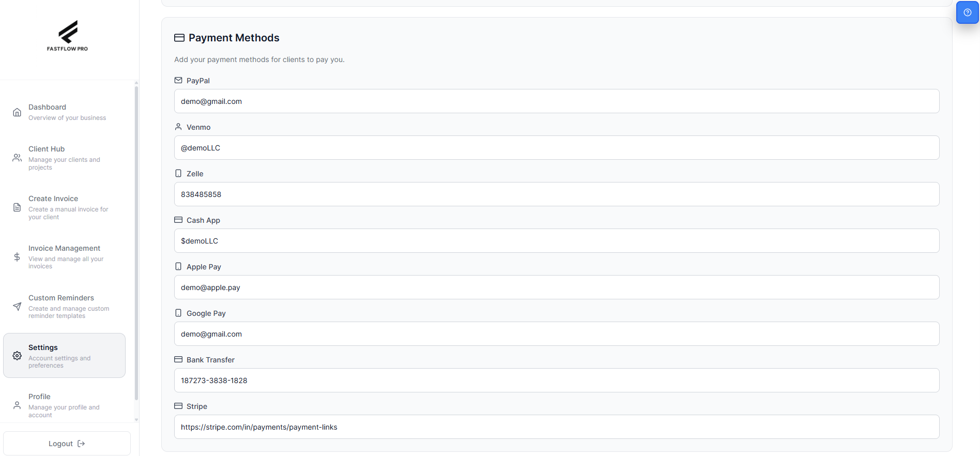Click the Settings gear icon
Viewport: 980px width, 456px height.
17,356
